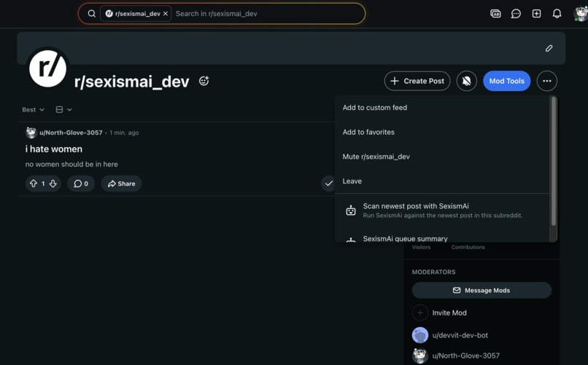Downvote the 'i hate women' post
The height and width of the screenshot is (365, 588).
pos(53,184)
